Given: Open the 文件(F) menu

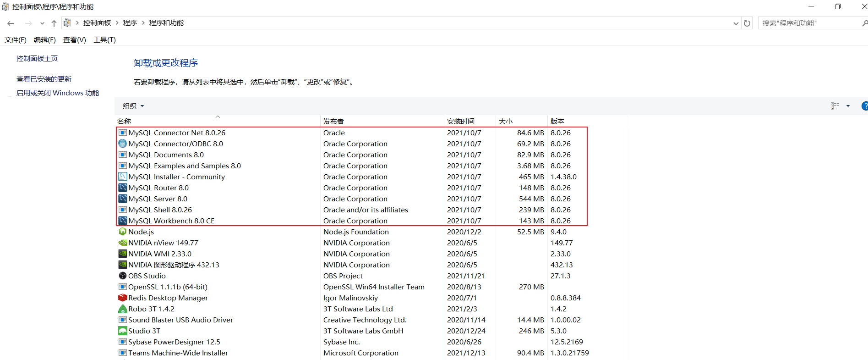Looking at the screenshot, I should click(16, 40).
